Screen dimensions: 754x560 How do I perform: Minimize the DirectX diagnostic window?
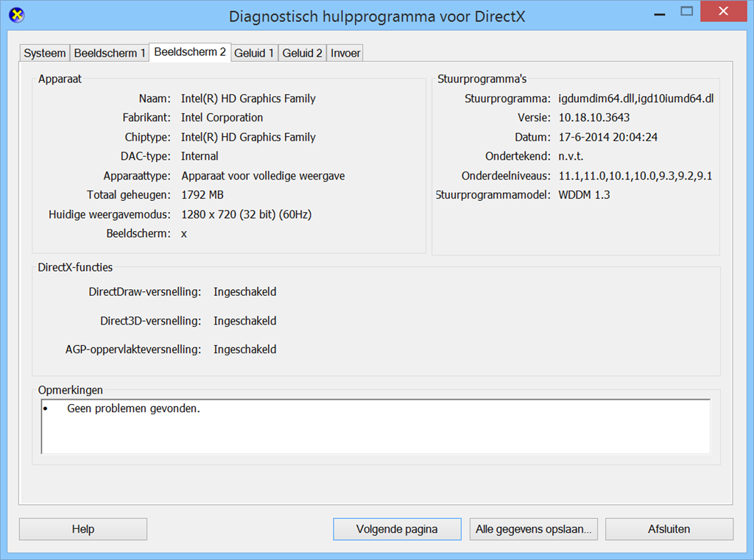pos(660,13)
